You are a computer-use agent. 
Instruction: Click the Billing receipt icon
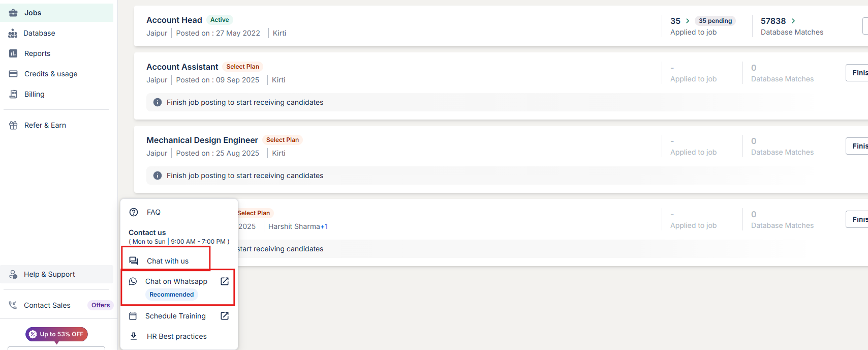(x=13, y=94)
